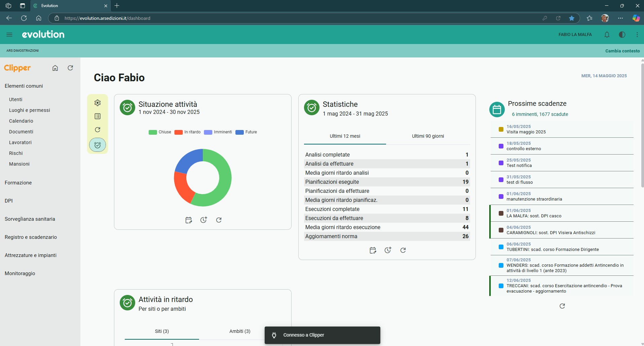Expand Formazione sidebar section

pyautogui.click(x=18, y=183)
